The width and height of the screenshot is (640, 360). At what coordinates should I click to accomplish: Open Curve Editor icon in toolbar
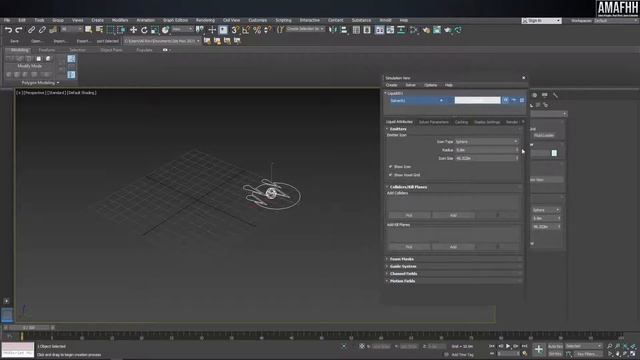[x=390, y=30]
